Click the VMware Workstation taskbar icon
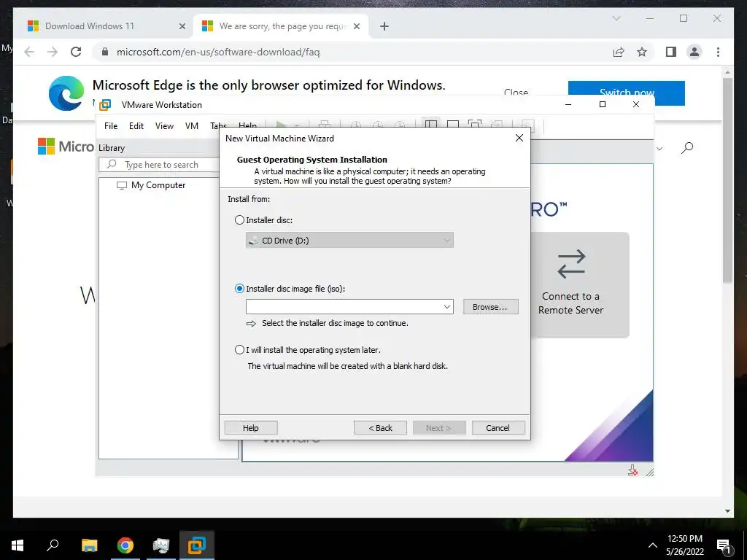The image size is (747, 560). coord(197,545)
